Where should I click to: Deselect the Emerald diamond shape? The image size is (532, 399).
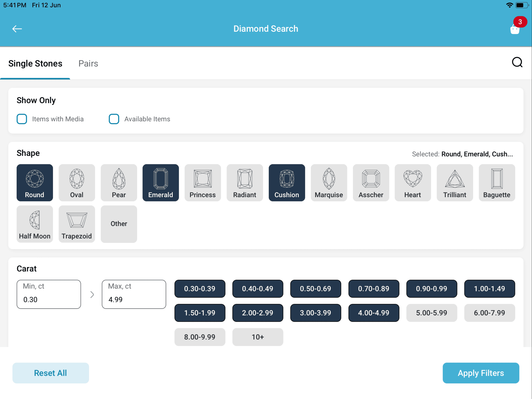click(161, 183)
